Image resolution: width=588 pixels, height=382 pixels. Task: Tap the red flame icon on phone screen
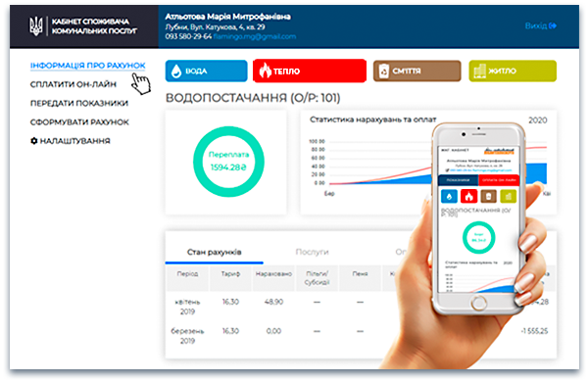click(x=468, y=196)
